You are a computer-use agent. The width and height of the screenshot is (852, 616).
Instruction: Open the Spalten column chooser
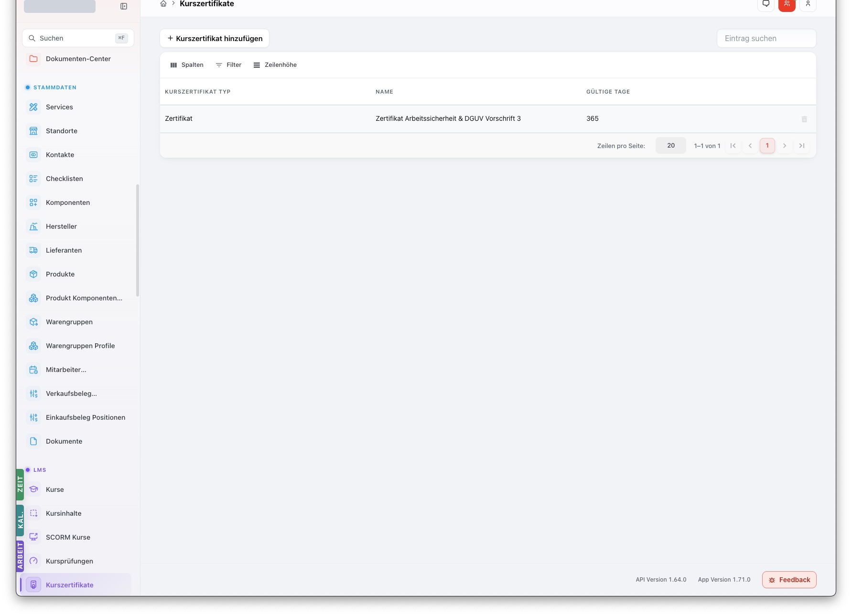[x=187, y=65]
